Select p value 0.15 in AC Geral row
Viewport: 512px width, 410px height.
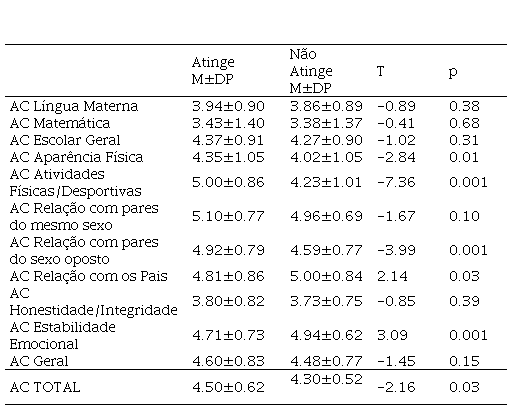464,361
